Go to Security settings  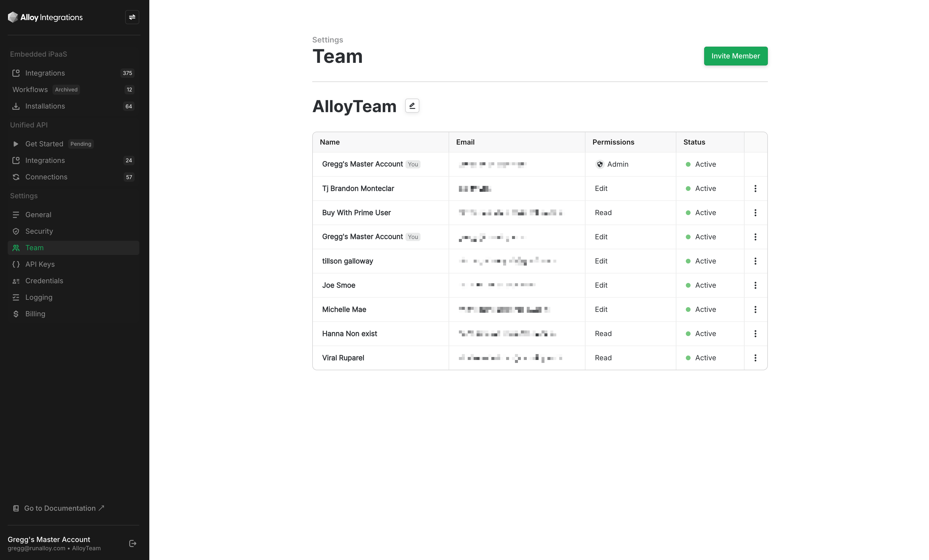click(x=73, y=231)
